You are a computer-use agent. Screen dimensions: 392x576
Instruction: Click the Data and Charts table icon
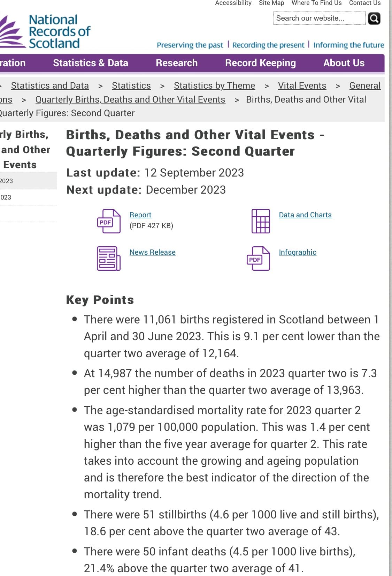[261, 221]
